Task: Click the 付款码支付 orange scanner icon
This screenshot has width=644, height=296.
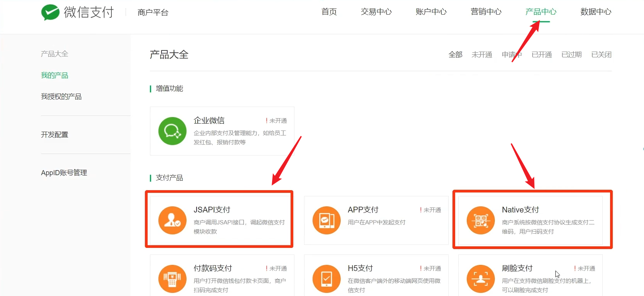Action: 172,279
